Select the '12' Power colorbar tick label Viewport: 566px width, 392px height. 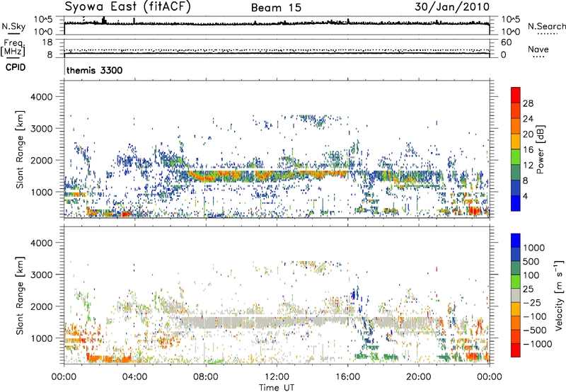point(528,166)
